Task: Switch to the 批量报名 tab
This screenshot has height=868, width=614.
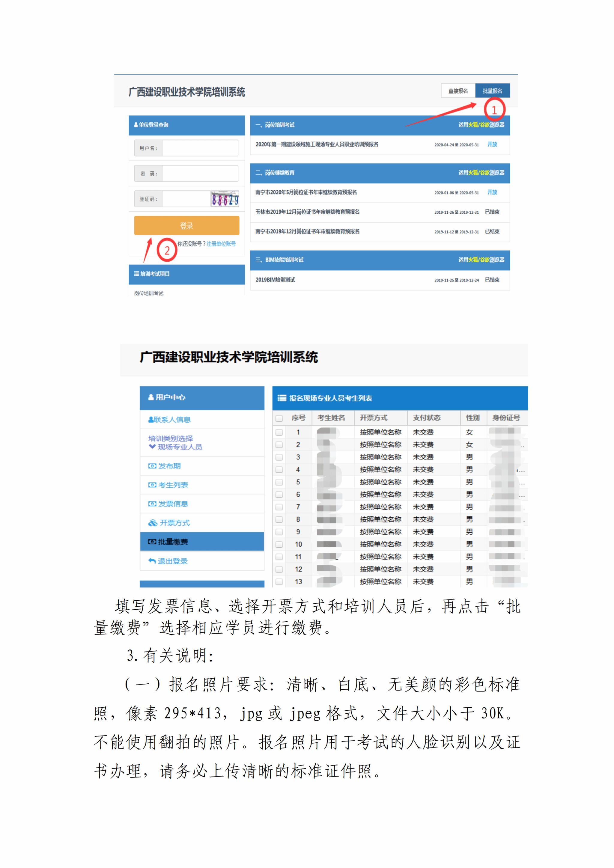Action: 492,91
